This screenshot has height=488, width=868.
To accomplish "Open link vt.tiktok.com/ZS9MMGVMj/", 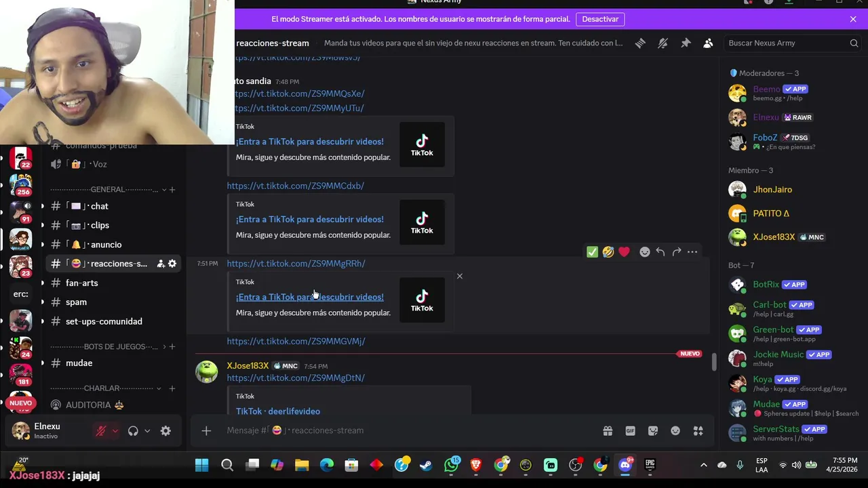I will (x=296, y=341).
